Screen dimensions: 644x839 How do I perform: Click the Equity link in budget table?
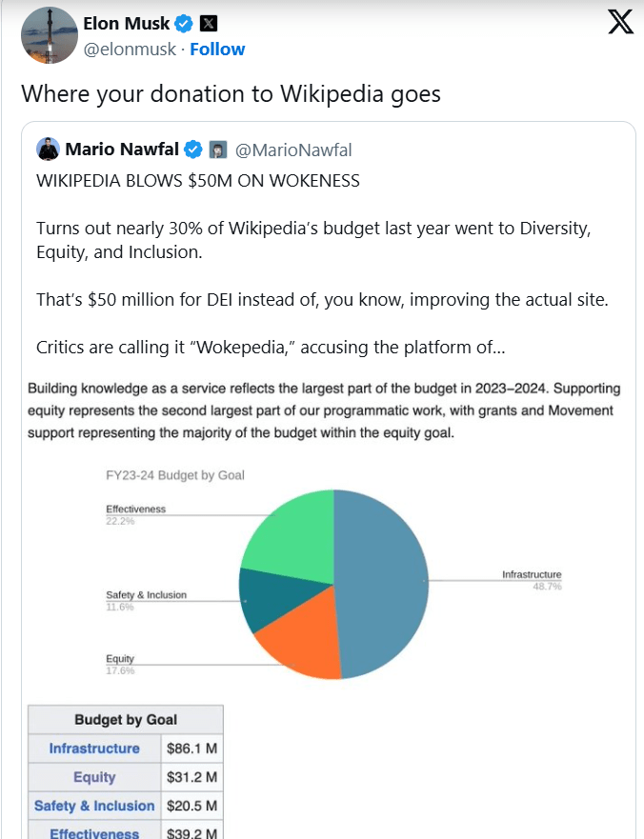(x=94, y=777)
